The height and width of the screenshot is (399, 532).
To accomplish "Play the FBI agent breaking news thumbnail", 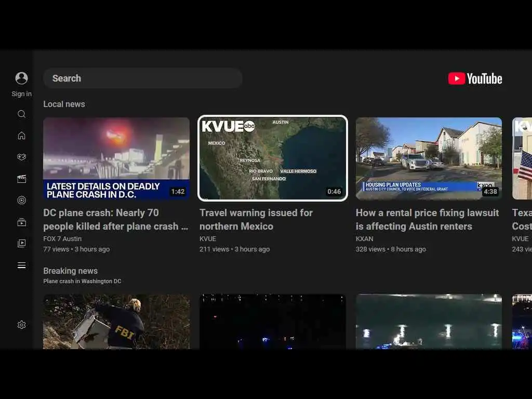I will pos(116,322).
